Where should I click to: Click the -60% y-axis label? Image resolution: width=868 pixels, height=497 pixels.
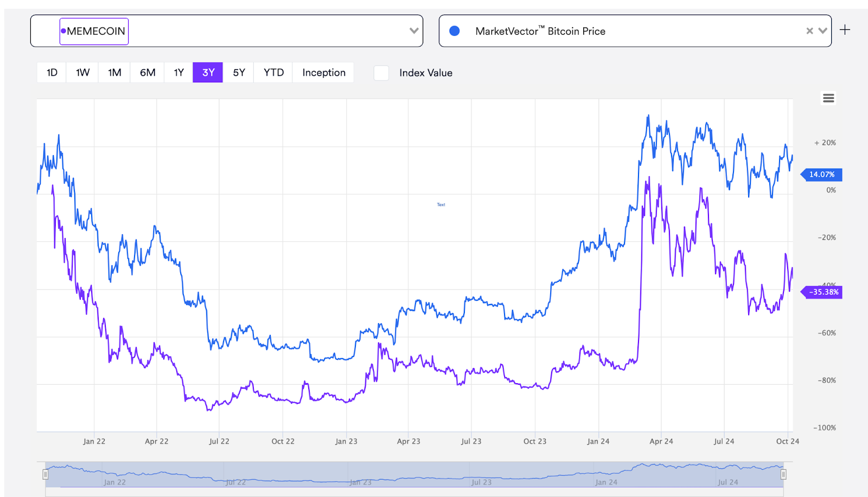coord(827,333)
